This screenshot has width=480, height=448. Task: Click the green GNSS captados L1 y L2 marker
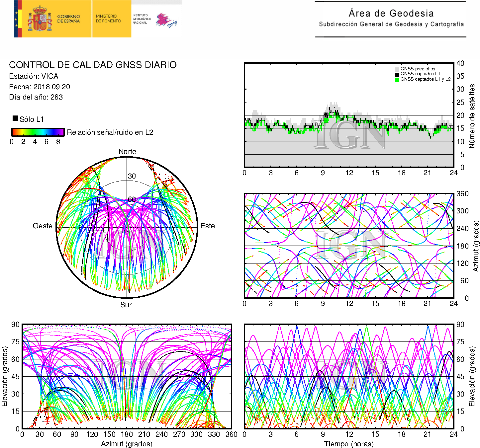(x=397, y=80)
